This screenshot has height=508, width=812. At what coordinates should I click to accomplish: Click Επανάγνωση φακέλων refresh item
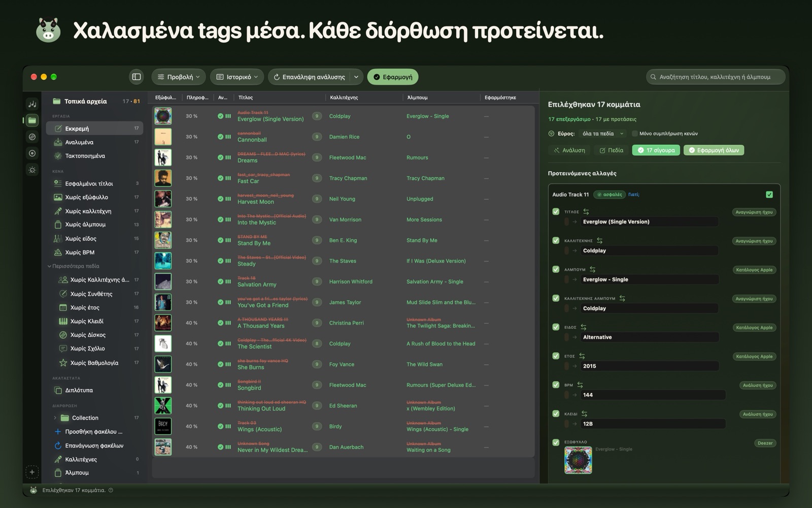[x=95, y=446]
